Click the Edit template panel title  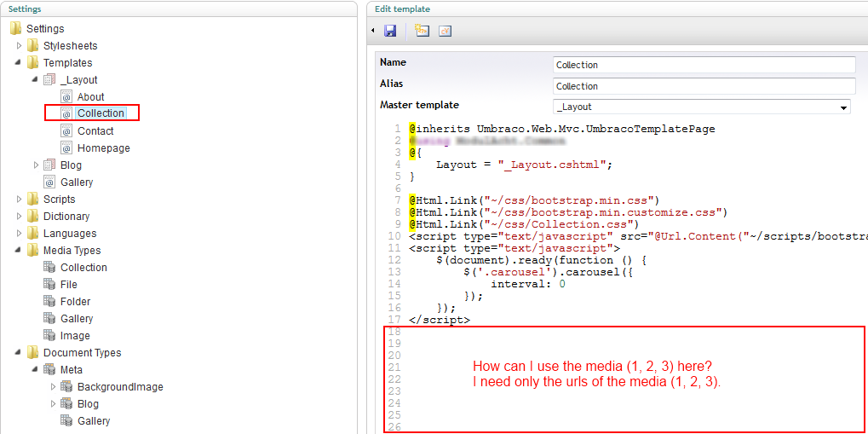402,9
